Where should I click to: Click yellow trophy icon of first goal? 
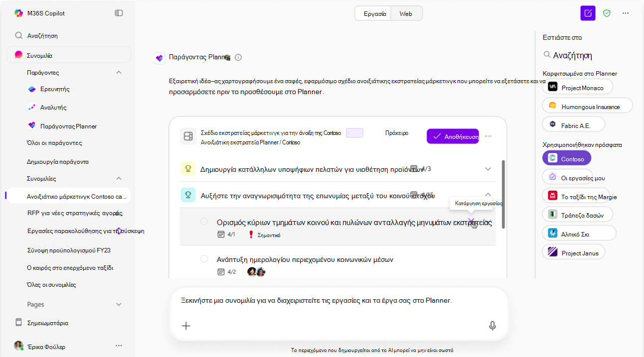[x=188, y=169]
